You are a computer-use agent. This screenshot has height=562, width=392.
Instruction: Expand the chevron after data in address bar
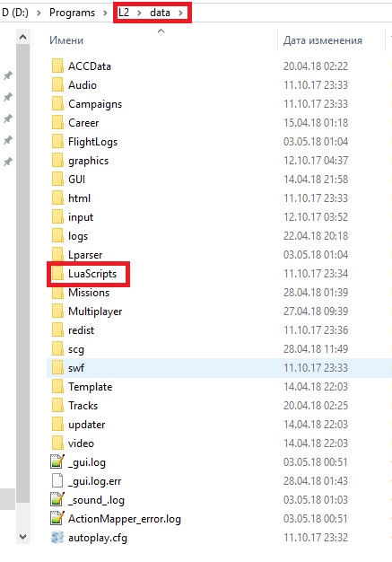point(180,13)
